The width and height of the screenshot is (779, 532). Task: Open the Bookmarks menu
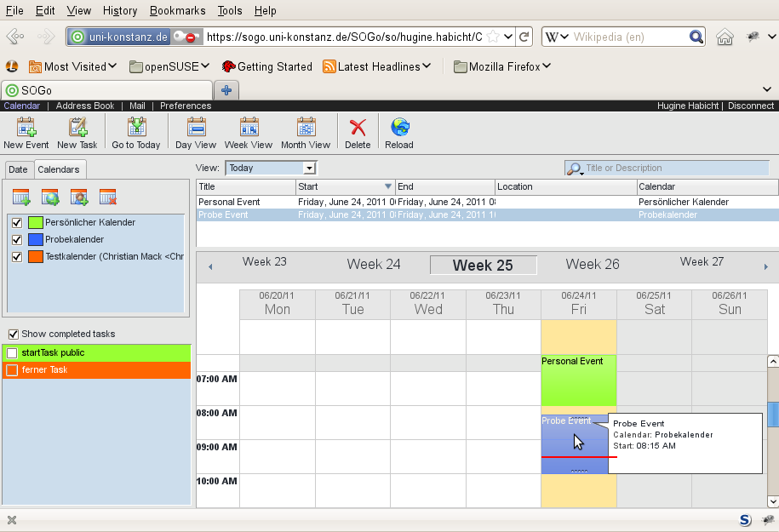(177, 10)
